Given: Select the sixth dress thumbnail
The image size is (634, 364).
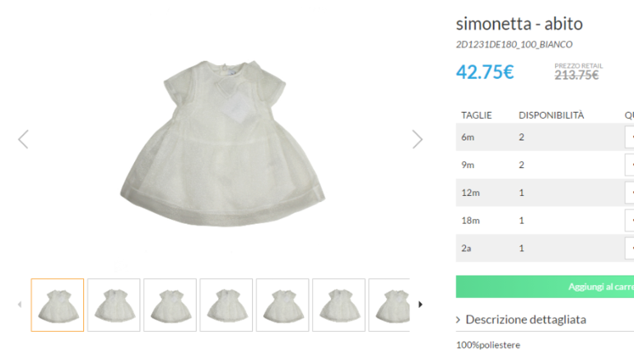Looking at the screenshot, I should [338, 305].
